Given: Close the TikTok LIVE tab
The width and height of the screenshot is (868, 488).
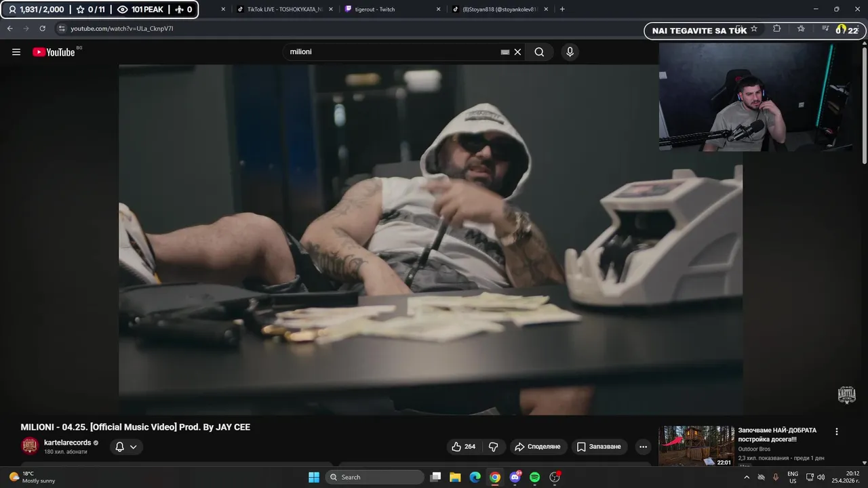Looking at the screenshot, I should coord(331,9).
